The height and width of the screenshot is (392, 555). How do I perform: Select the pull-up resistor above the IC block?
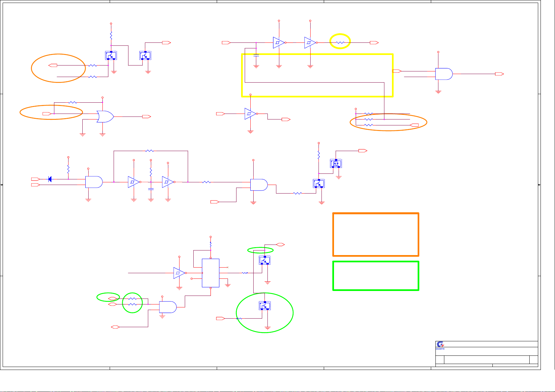point(210,246)
